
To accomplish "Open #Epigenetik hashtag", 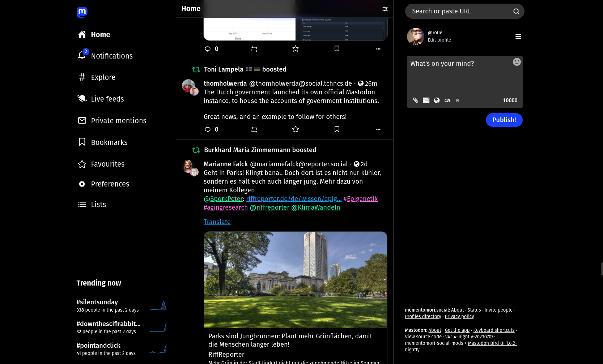I will click(x=360, y=199).
